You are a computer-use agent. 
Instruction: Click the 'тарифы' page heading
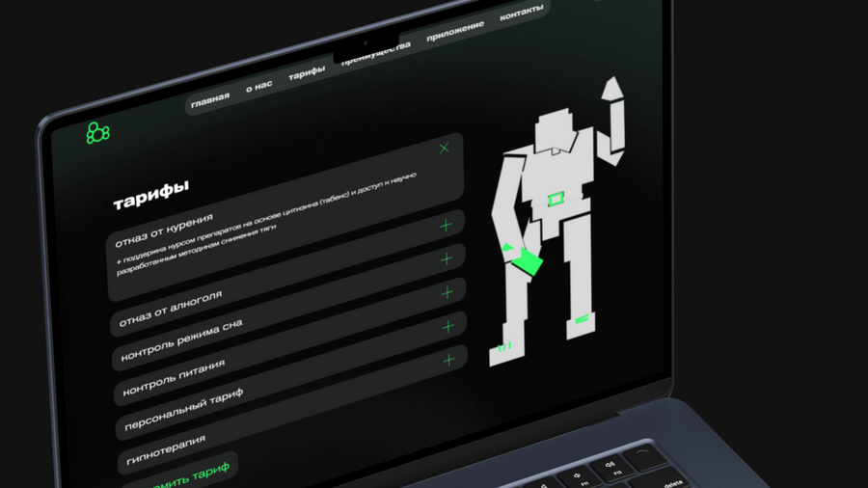[151, 194]
